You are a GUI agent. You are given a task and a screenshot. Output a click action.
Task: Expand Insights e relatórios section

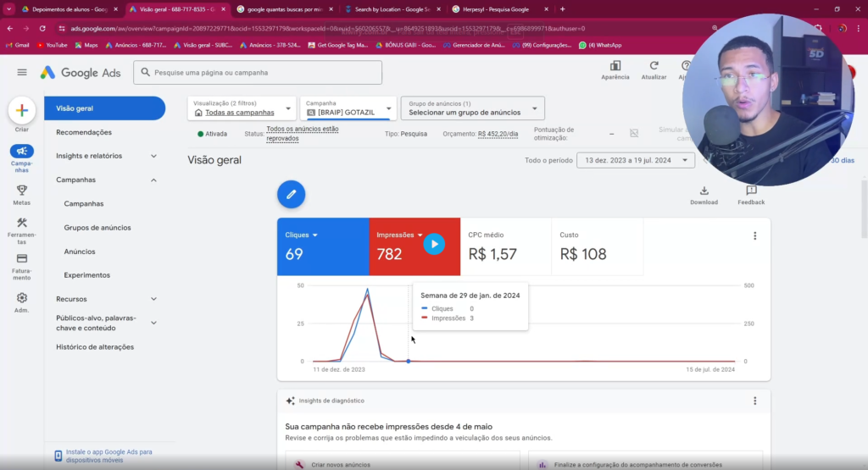tap(153, 156)
